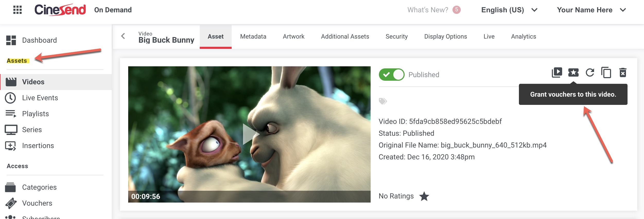
Task: Click the Categories folder icon
Action: click(10, 187)
